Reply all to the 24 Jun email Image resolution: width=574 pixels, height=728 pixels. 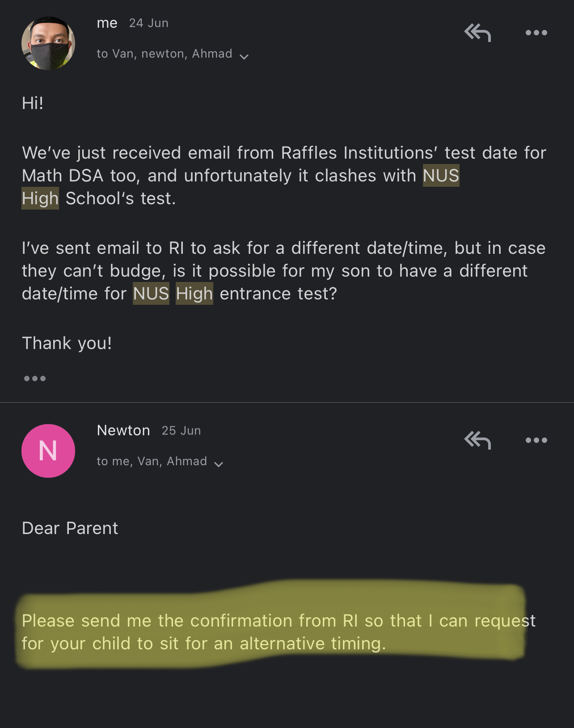(x=477, y=33)
